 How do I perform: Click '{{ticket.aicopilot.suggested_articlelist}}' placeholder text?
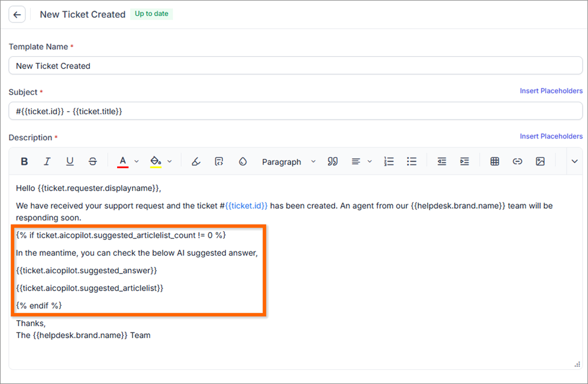pyautogui.click(x=90, y=288)
